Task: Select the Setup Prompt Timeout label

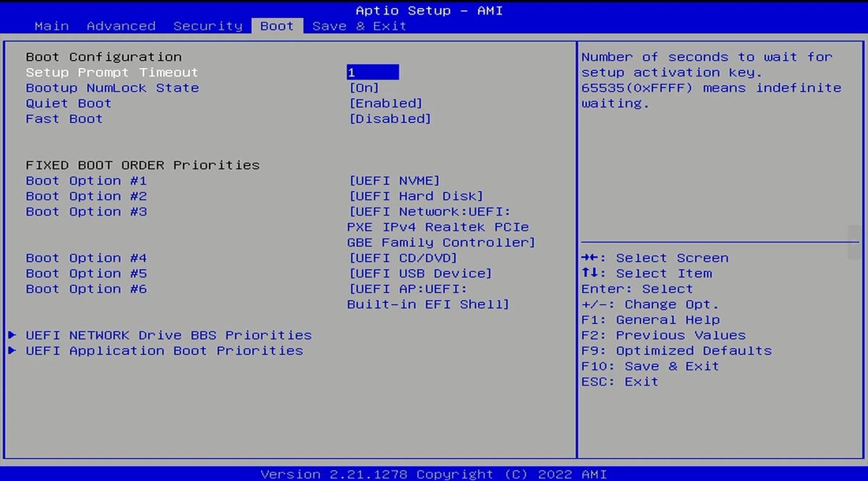Action: pyautogui.click(x=111, y=72)
